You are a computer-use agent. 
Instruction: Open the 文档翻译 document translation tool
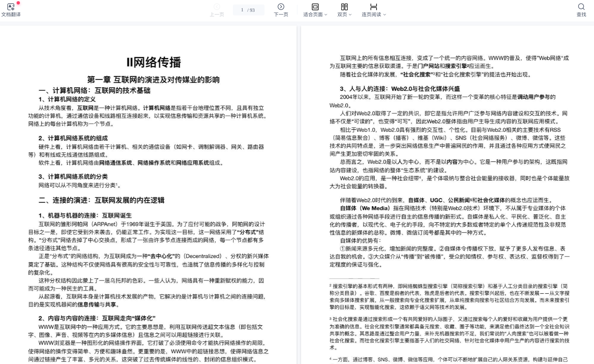pyautogui.click(x=11, y=7)
